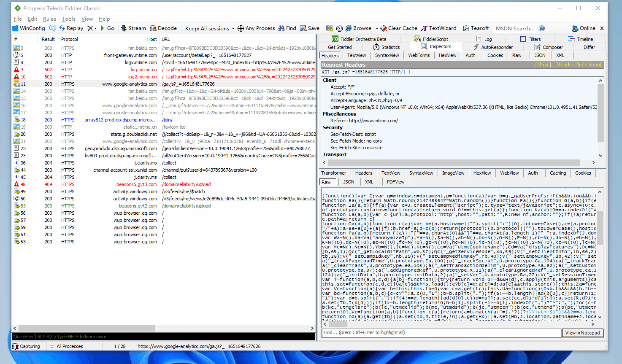
Task: Resume with the Go button
Action: coord(107,28)
